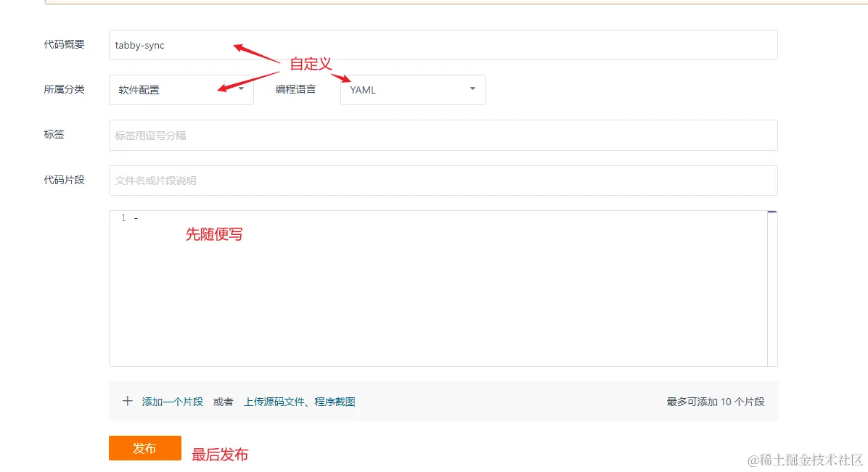Click the 编程语言 label

pos(295,89)
